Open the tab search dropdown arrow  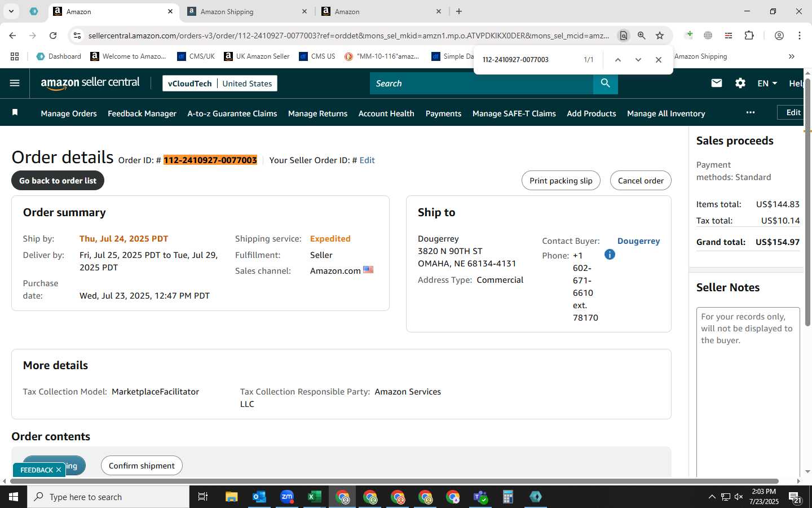[x=11, y=11]
